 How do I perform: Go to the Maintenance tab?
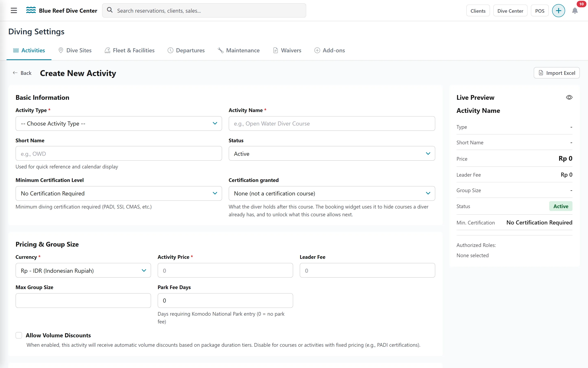(239, 50)
